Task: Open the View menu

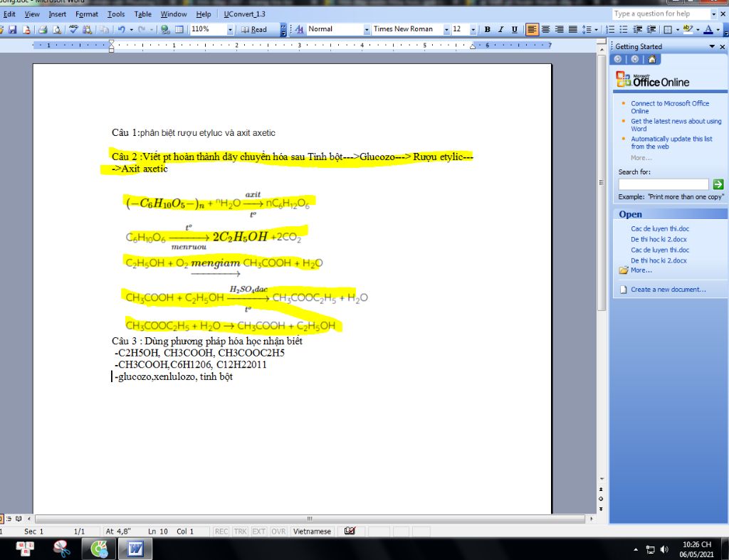Action: pyautogui.click(x=32, y=14)
